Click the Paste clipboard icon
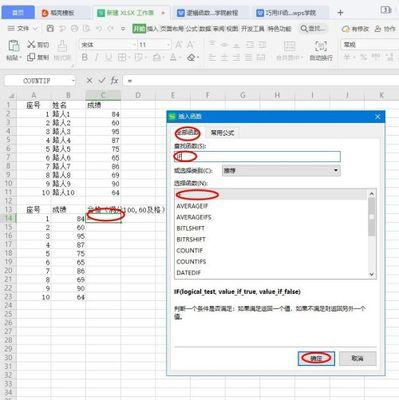The width and height of the screenshot is (399, 400). click(x=14, y=46)
